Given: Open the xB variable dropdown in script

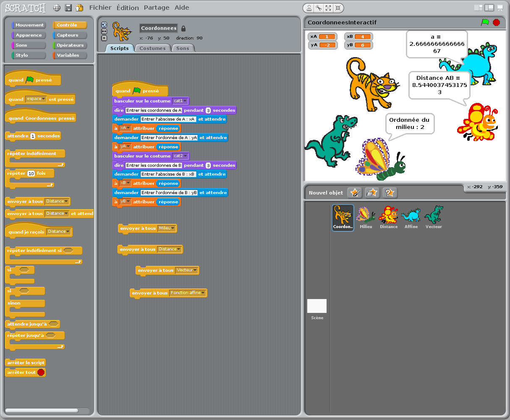Looking at the screenshot, I should (125, 183).
